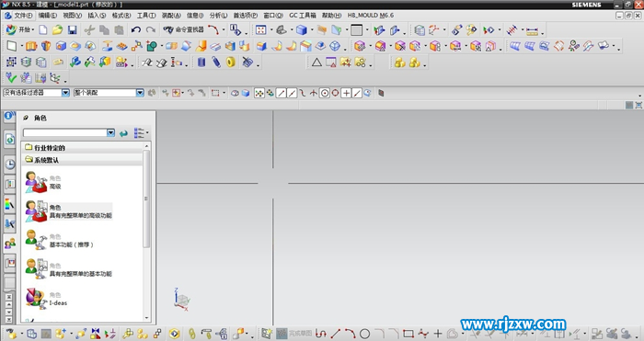Image resolution: width=644 pixels, height=341 pixels.
Task: Open the Roles tab in resource bar
Action: 10,244
